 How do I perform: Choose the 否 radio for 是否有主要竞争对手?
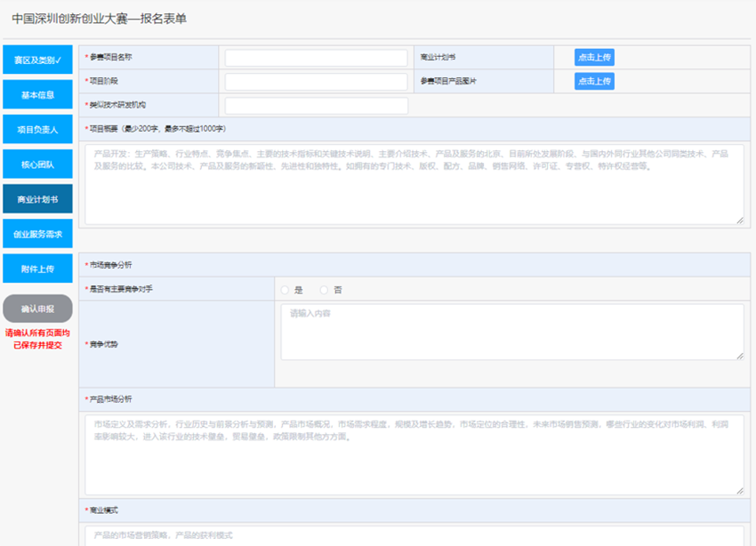point(325,290)
